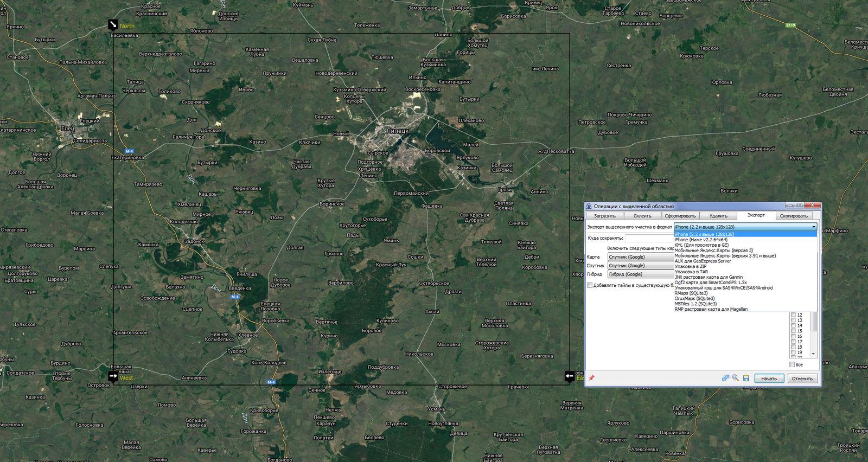Screen dimensions: 868x462
Task: Click the West arrow marker on the map
Action: (113, 376)
